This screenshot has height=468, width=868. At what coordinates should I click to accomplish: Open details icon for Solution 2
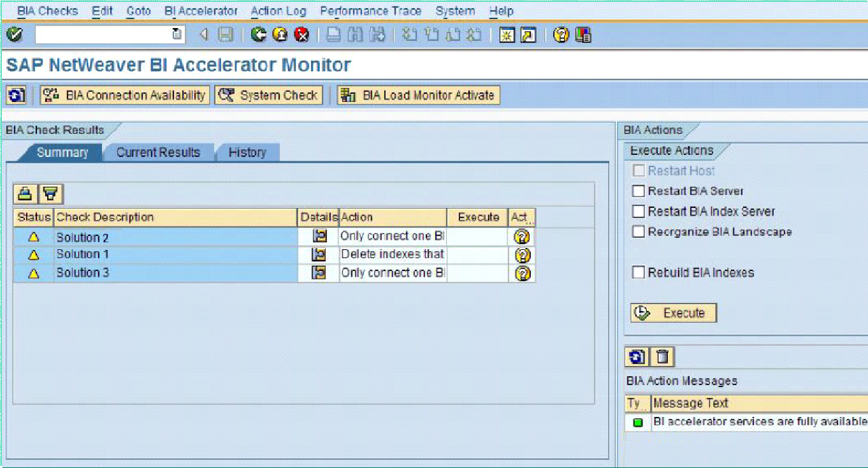click(319, 236)
